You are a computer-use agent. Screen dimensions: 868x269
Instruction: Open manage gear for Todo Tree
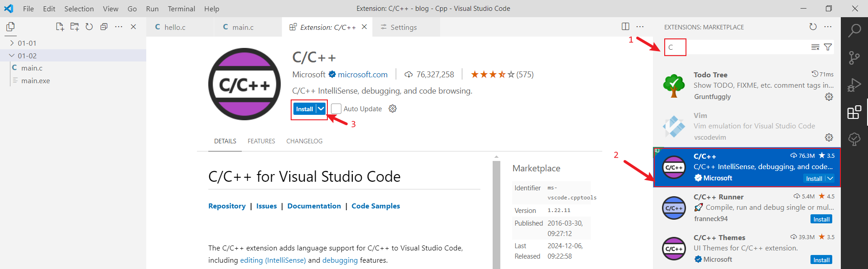829,97
